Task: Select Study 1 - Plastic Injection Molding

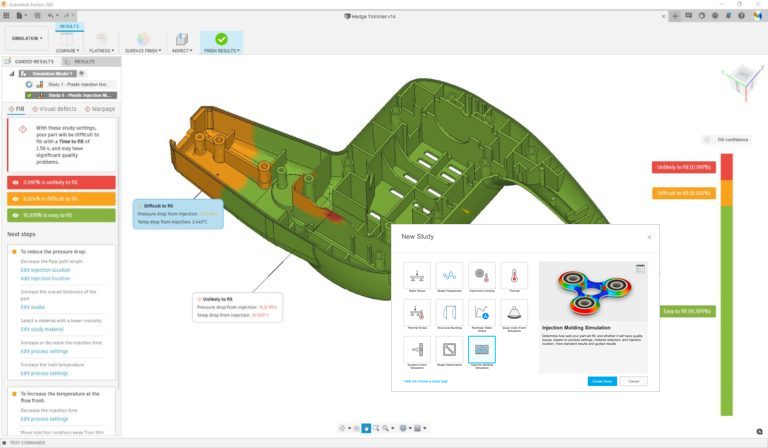Action: (72, 84)
